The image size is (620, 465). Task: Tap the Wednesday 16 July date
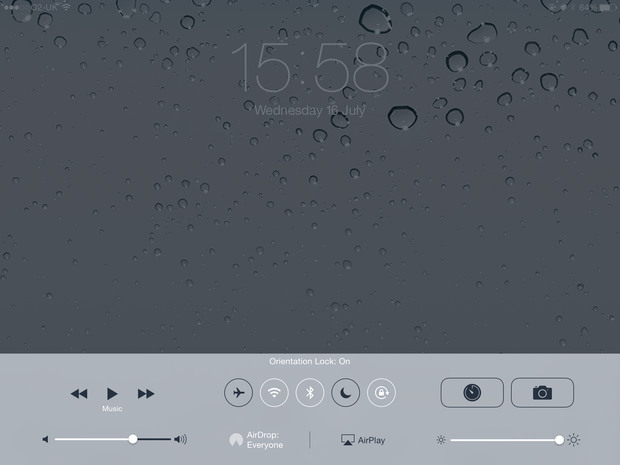coord(310,110)
